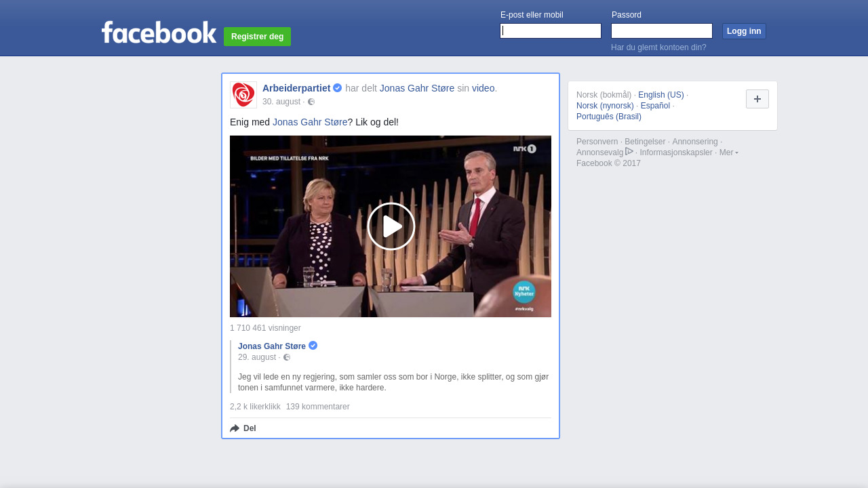Switch language to Português (Brasil)
The image size is (868, 488).
[609, 117]
